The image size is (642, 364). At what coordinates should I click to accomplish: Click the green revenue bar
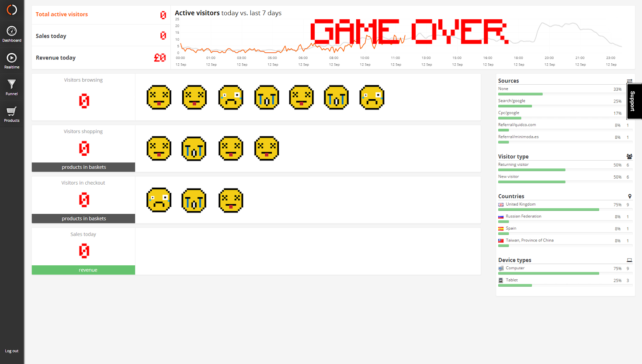(83, 270)
